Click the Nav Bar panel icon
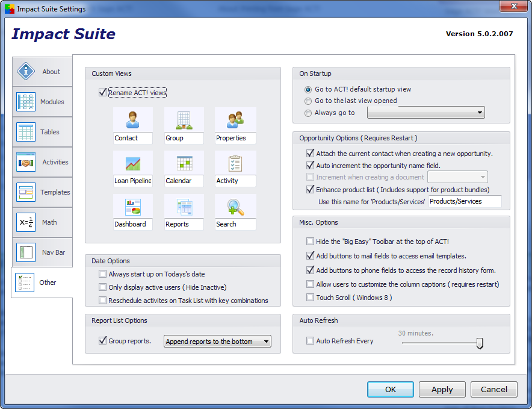 (26, 252)
